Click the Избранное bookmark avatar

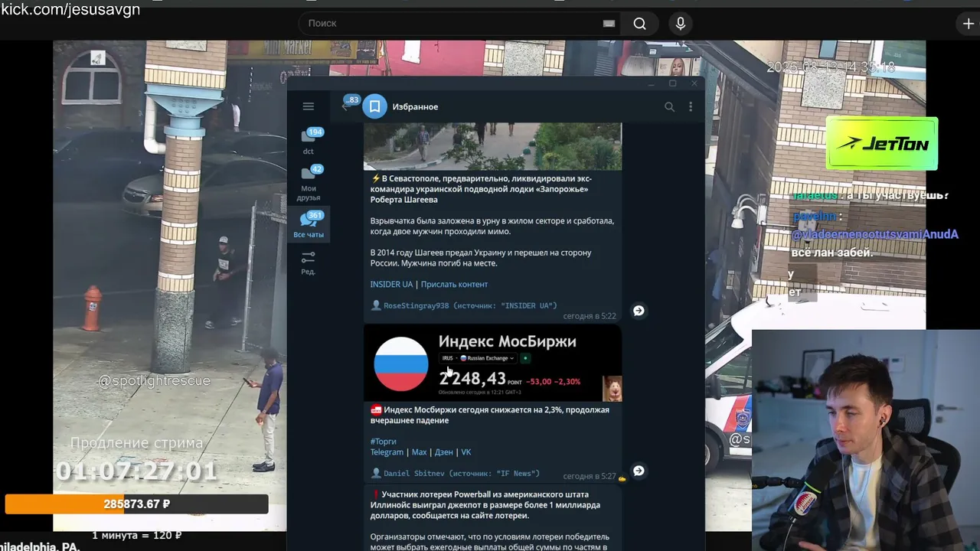click(x=375, y=106)
